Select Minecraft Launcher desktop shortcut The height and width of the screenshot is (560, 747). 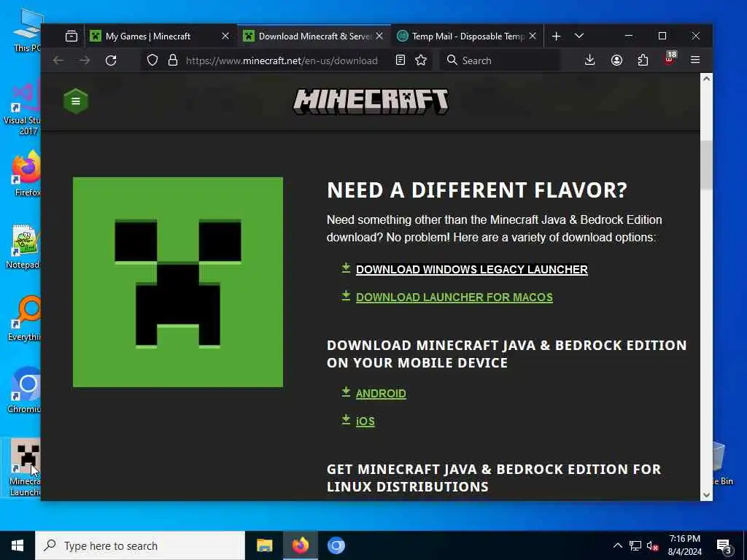[x=25, y=467]
